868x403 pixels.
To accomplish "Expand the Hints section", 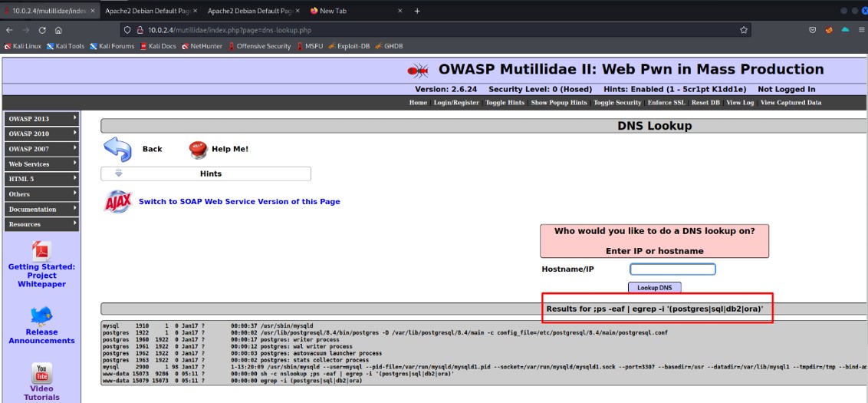I will pyautogui.click(x=206, y=173).
